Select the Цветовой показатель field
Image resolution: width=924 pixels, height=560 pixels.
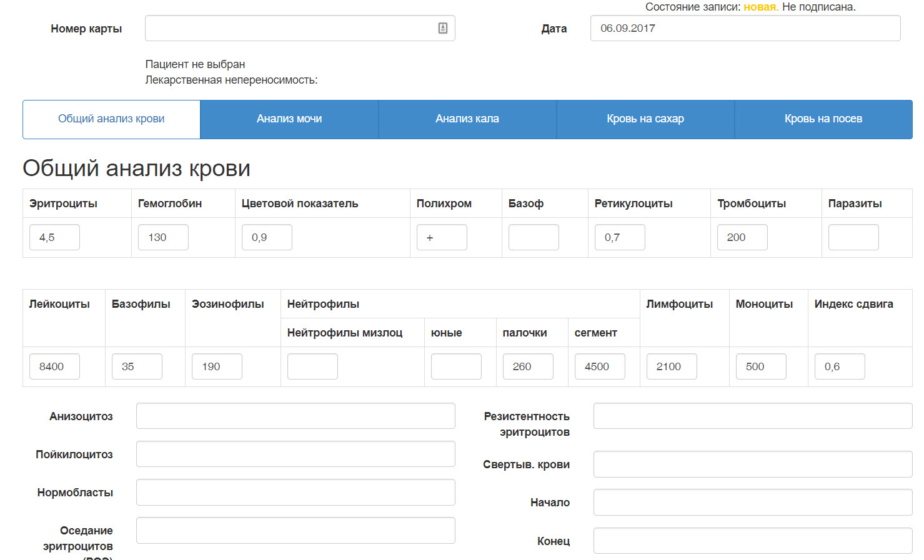click(267, 237)
